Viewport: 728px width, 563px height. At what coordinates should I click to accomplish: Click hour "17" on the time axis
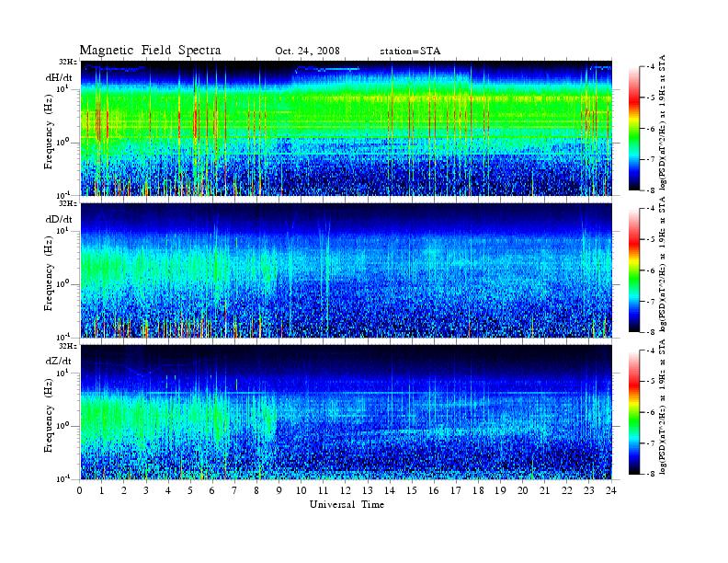tap(456, 491)
